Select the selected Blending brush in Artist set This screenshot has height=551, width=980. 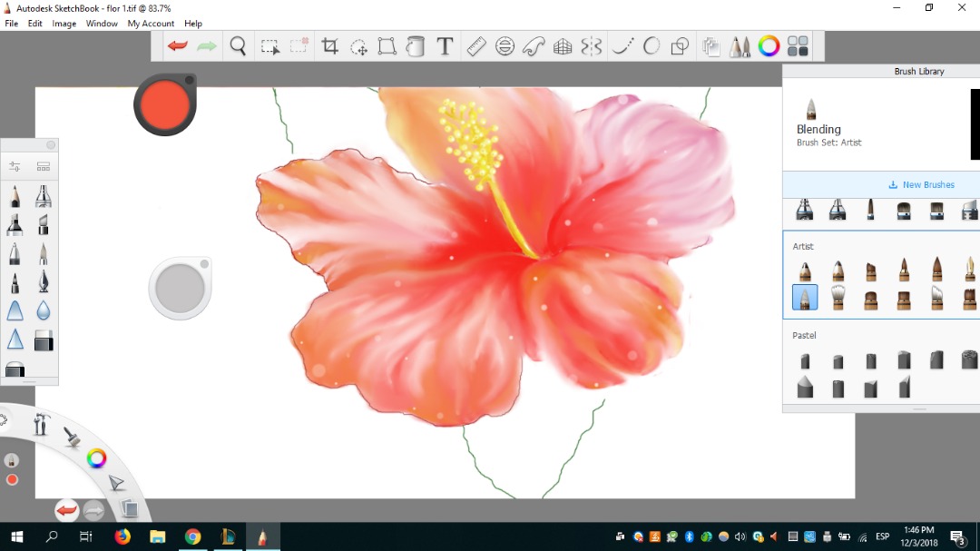coord(805,298)
